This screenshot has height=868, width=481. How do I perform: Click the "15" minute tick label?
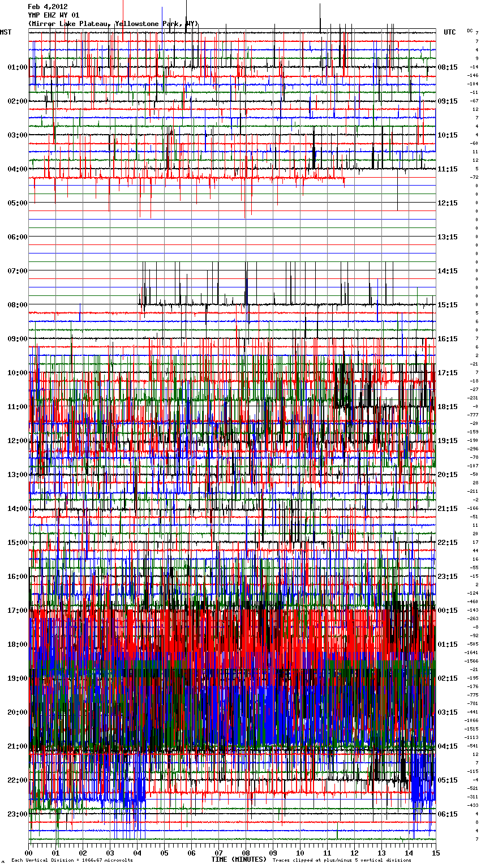pos(436,853)
